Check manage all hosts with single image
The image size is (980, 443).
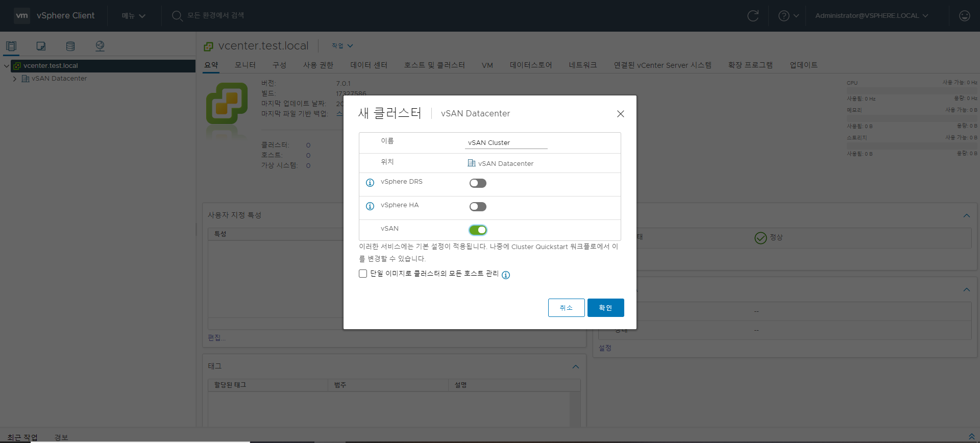363,274
